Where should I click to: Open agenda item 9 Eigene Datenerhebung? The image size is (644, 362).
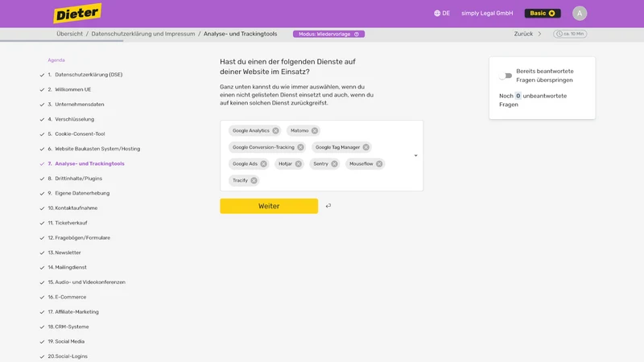(79, 193)
